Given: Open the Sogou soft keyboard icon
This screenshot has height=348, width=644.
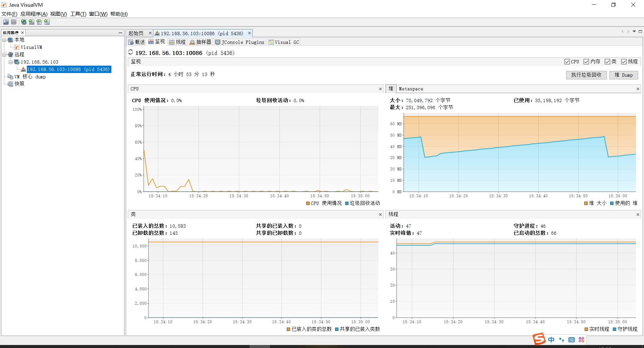Looking at the screenshot, I should pyautogui.click(x=572, y=340).
